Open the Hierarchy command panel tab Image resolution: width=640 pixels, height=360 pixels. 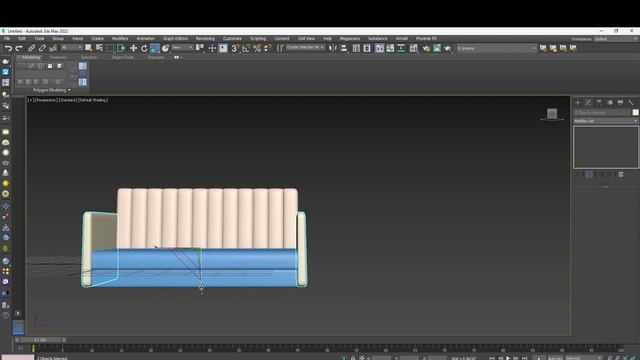599,102
